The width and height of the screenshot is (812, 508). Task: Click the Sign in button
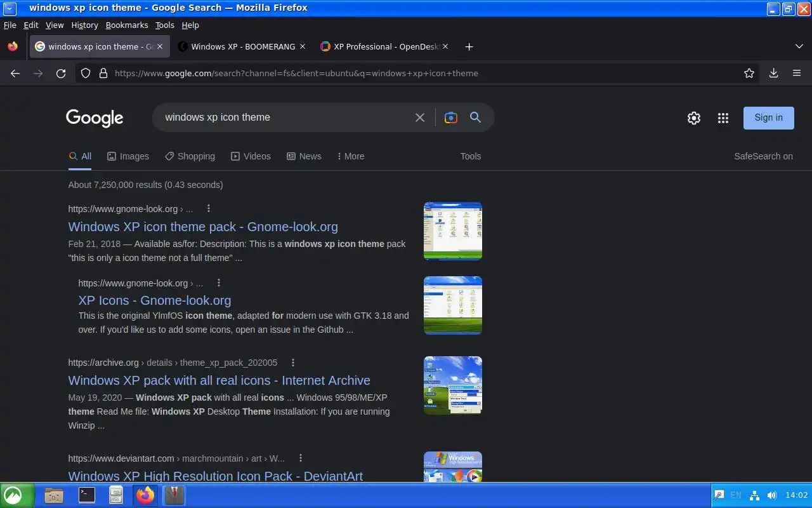pos(768,117)
